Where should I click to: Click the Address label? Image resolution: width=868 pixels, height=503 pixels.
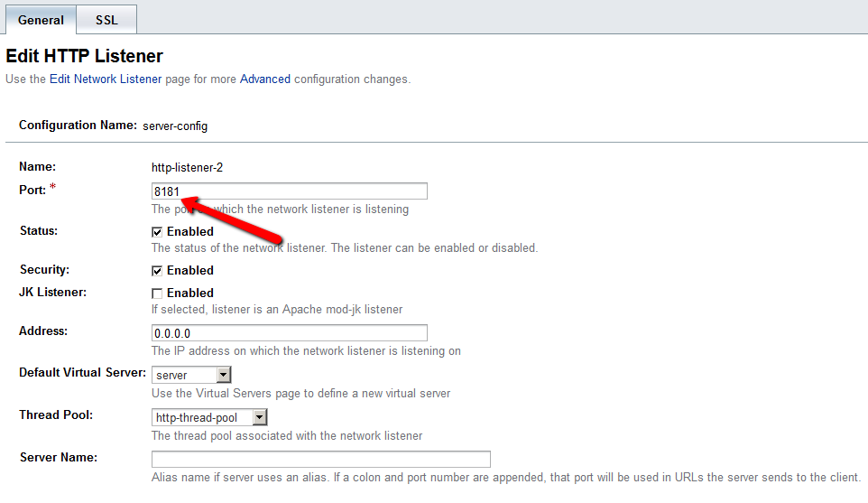(42, 331)
